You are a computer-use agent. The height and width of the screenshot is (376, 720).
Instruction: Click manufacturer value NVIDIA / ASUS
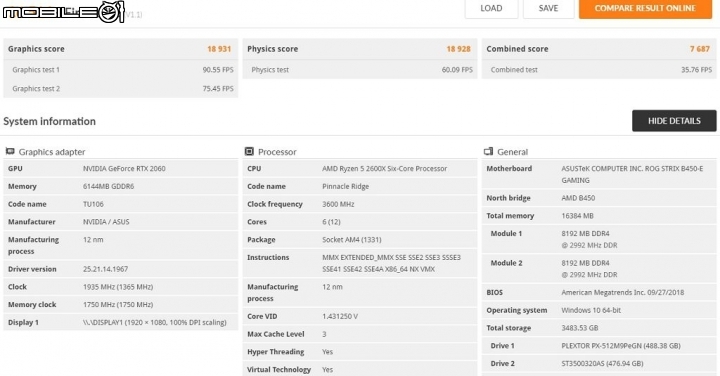click(x=106, y=222)
